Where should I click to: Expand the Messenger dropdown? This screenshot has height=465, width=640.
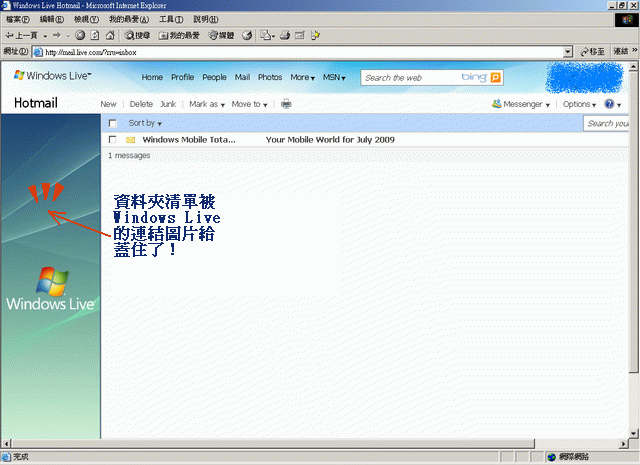(547, 105)
